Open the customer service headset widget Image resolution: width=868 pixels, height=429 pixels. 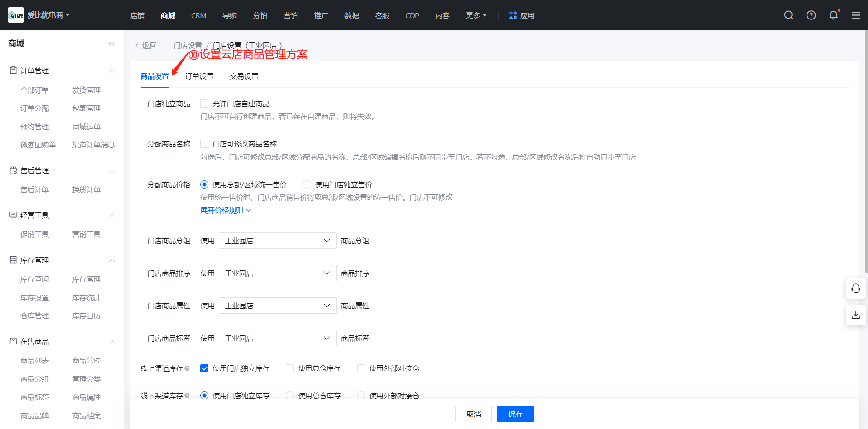[856, 288]
